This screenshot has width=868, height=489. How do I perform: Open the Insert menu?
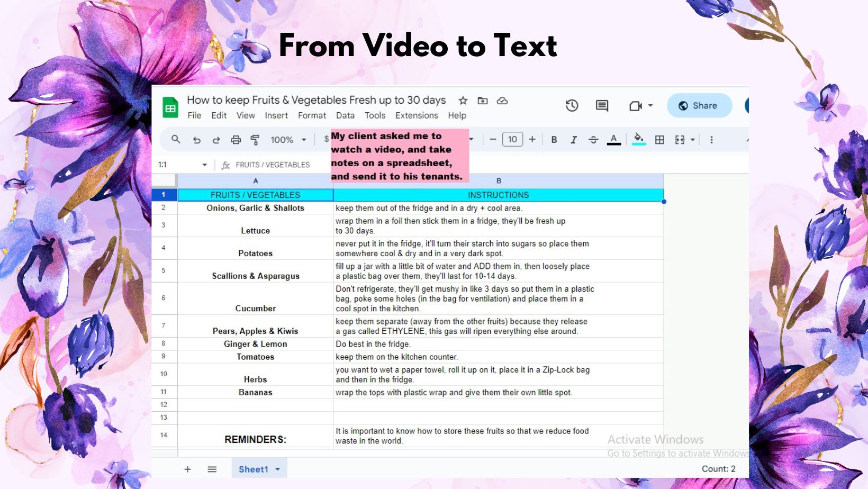pos(276,115)
